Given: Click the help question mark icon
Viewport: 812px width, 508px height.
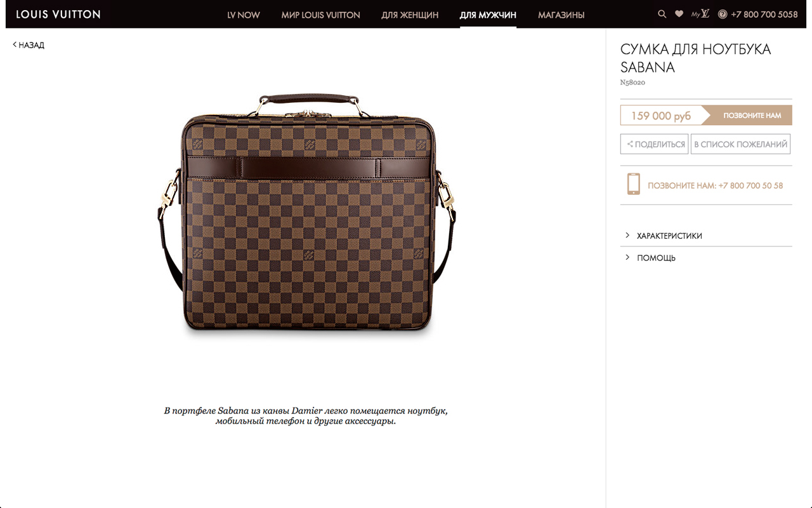Looking at the screenshot, I should click(x=723, y=14).
